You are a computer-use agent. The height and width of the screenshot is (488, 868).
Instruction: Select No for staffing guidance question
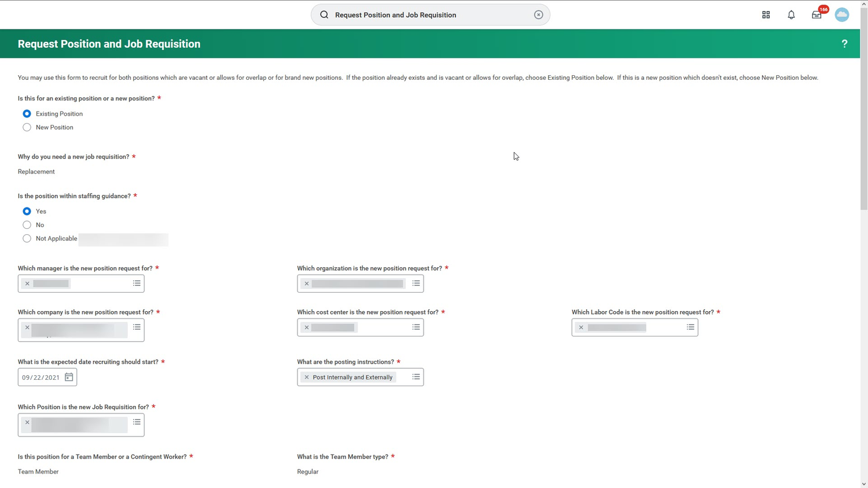(27, 224)
